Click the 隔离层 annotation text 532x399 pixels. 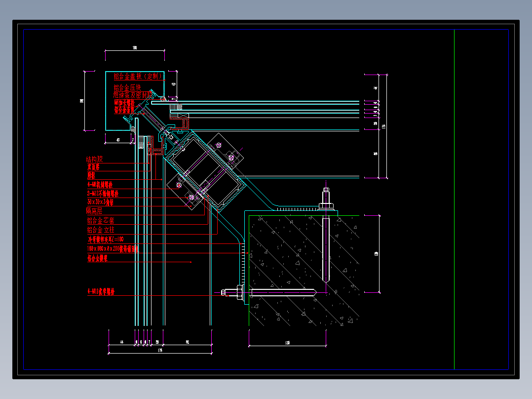pyautogui.click(x=94, y=211)
